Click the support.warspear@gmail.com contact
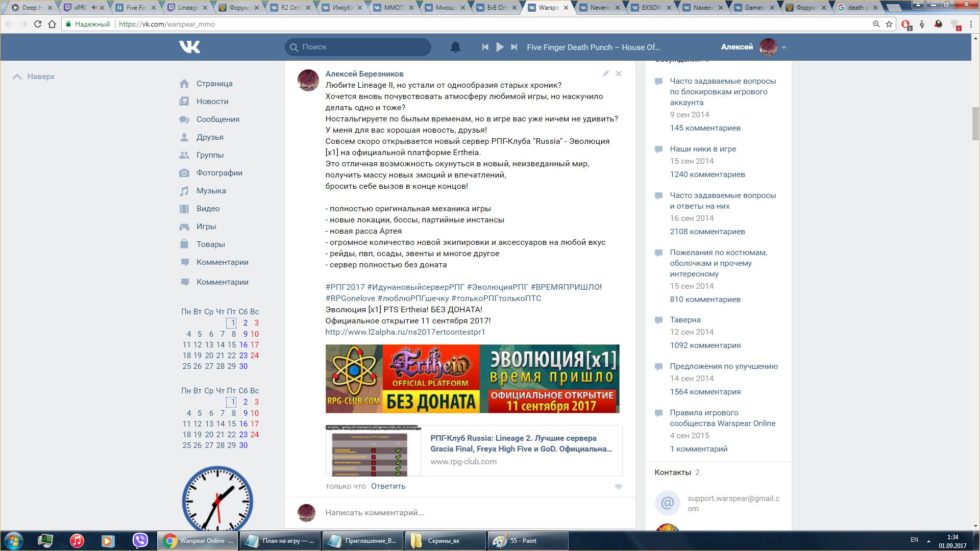Image resolution: width=980 pixels, height=551 pixels. (733, 504)
